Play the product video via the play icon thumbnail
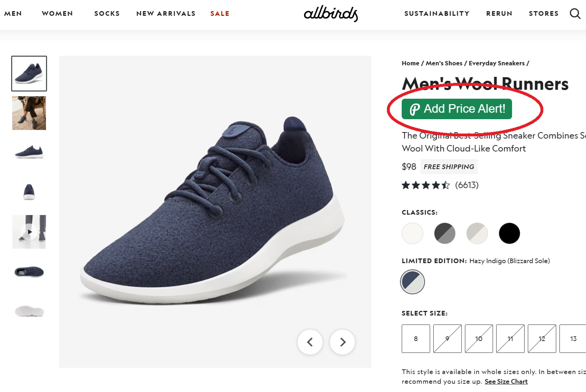Screen dimensions: 586x392 pos(29,232)
